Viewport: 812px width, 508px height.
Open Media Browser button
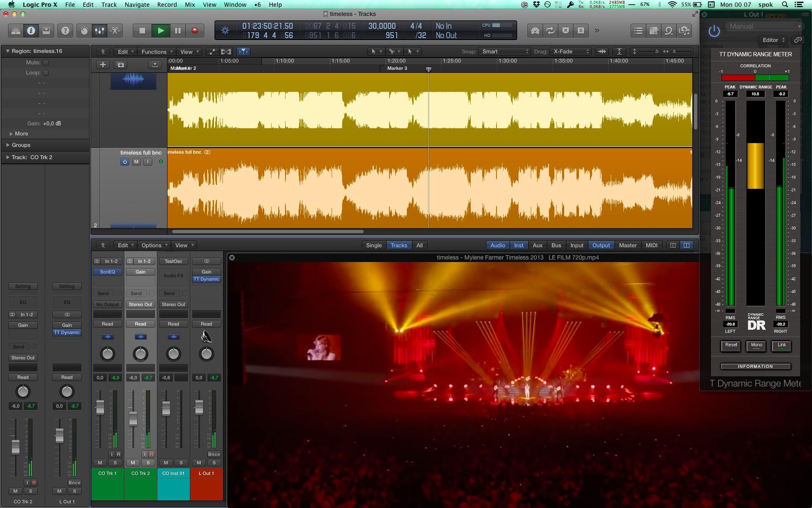pos(684,30)
